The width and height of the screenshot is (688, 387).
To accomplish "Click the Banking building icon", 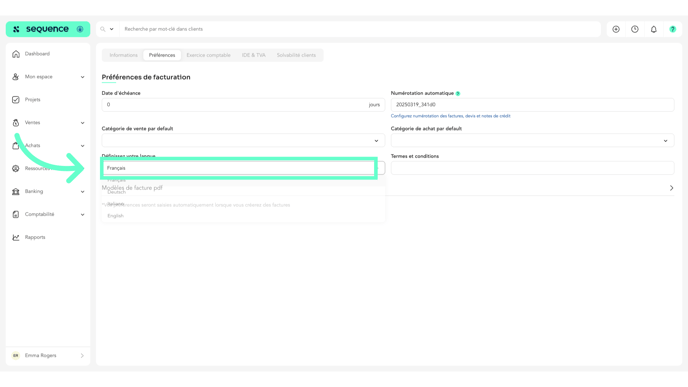I will tap(16, 191).
